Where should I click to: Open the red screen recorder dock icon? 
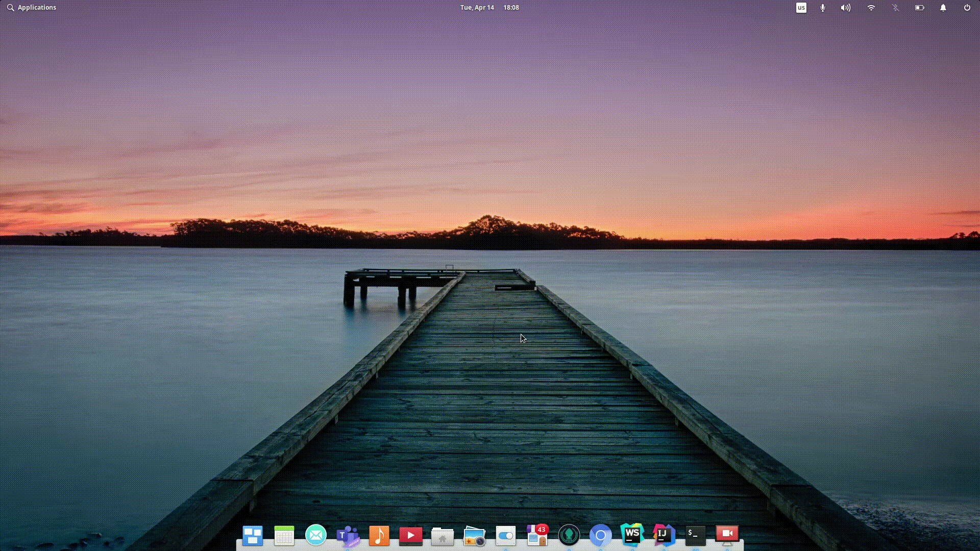point(727,535)
